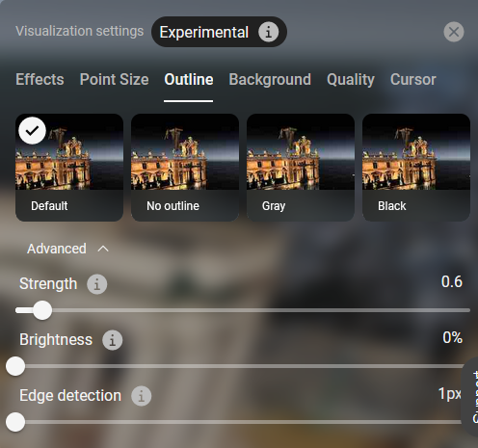Viewport: 478px width, 448px height.
Task: Click the Brightness info icon
Action: click(112, 340)
